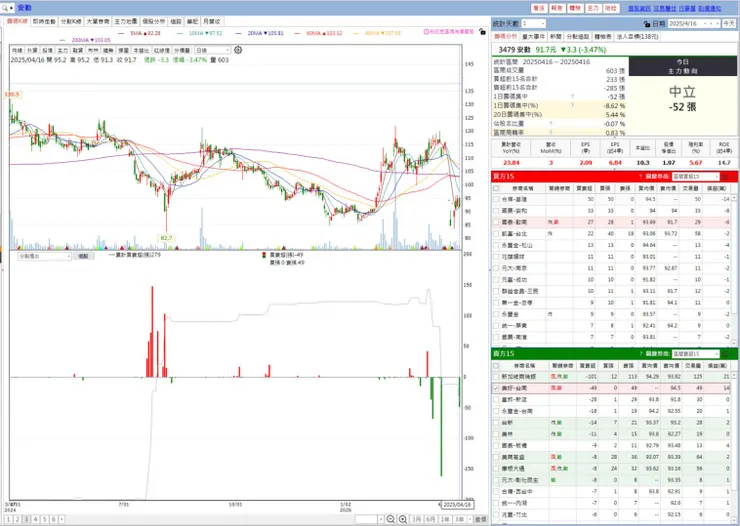Click the 5MA legend line
Screen dimensions: 740x526
[139, 33]
